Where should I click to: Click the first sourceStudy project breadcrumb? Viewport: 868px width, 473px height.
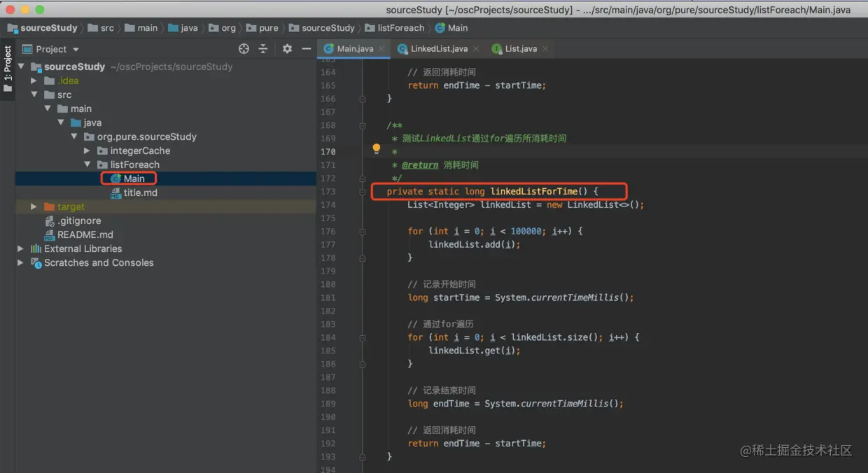42,28
